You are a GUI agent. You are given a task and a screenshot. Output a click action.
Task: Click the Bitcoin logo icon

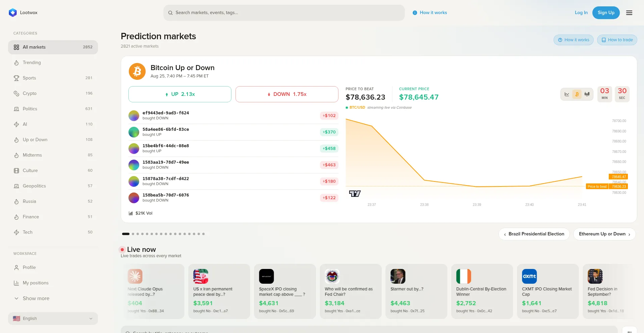137,71
